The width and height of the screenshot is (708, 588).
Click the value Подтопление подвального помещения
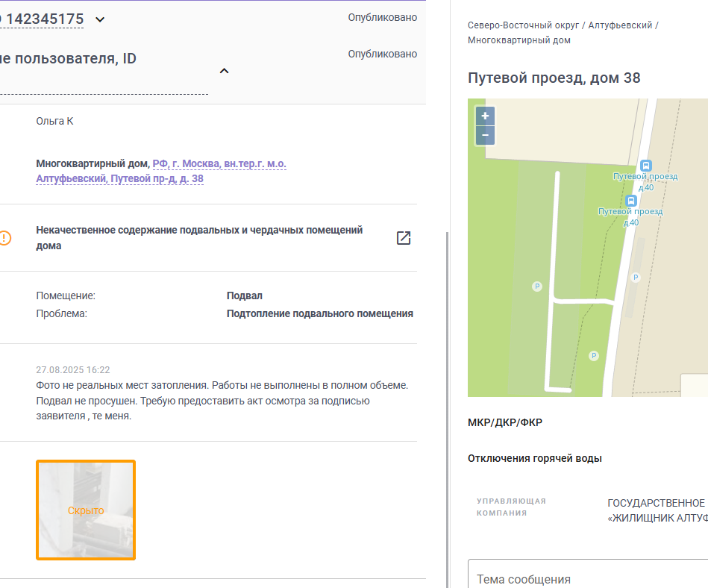click(x=320, y=313)
